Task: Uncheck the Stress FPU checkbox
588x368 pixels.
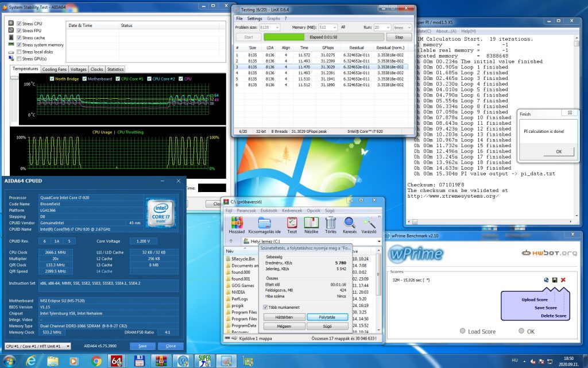Action: tap(19, 30)
